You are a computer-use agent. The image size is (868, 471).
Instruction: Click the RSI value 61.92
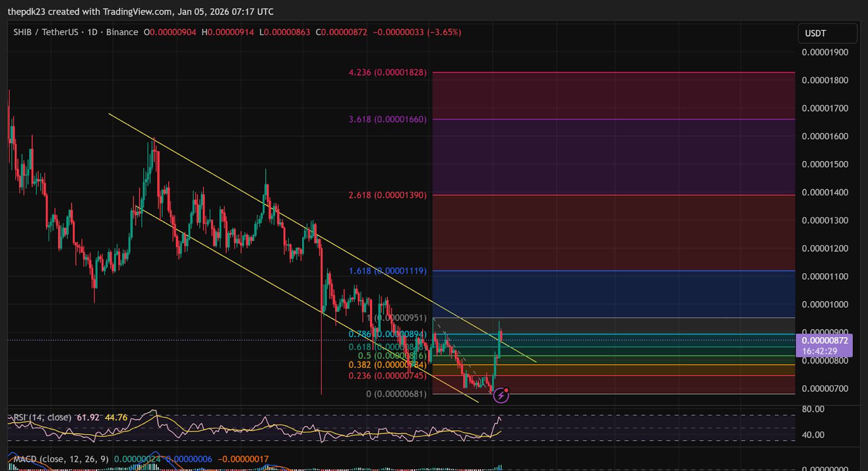[x=88, y=417]
